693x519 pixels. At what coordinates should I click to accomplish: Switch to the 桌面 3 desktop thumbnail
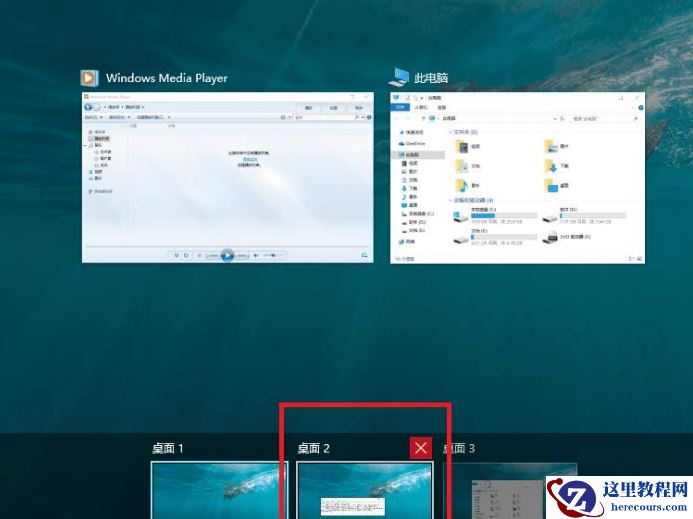tap(510, 490)
